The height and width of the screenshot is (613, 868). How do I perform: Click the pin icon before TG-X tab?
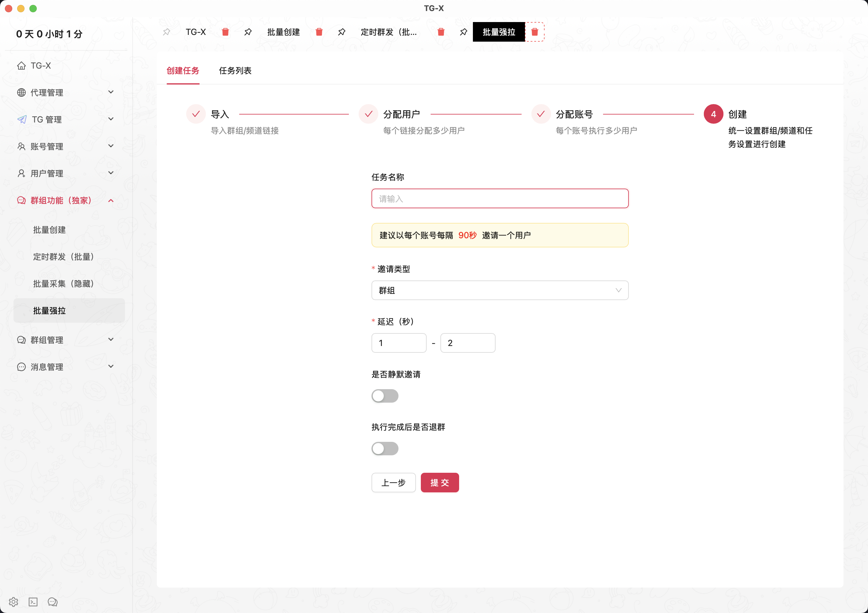[x=167, y=32]
